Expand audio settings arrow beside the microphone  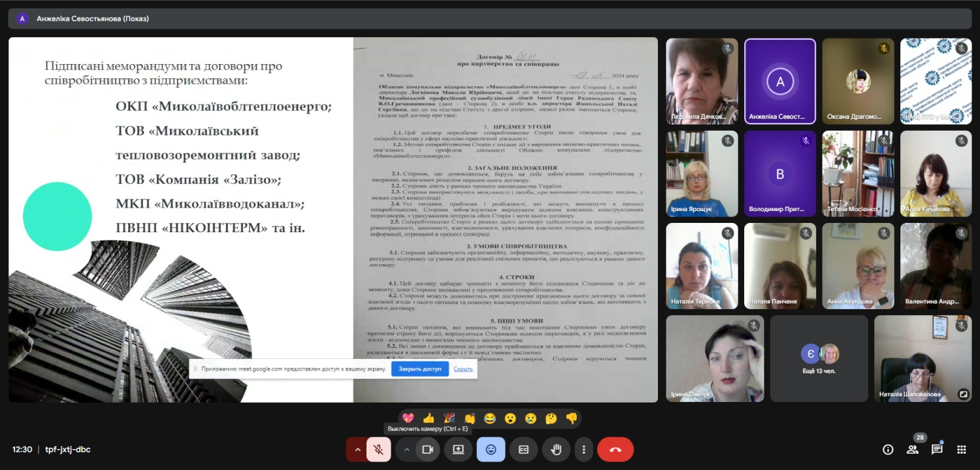357,449
